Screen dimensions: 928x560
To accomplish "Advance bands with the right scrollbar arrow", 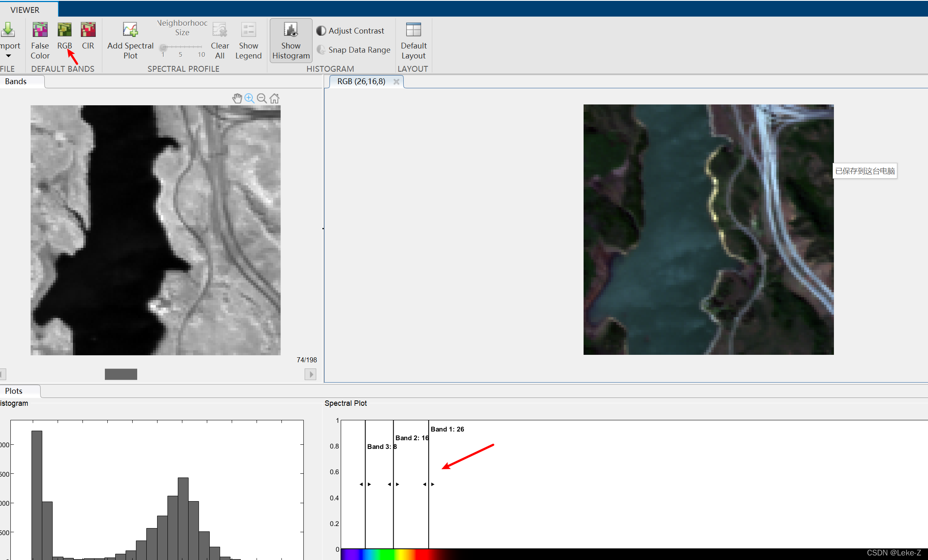I will click(x=310, y=374).
